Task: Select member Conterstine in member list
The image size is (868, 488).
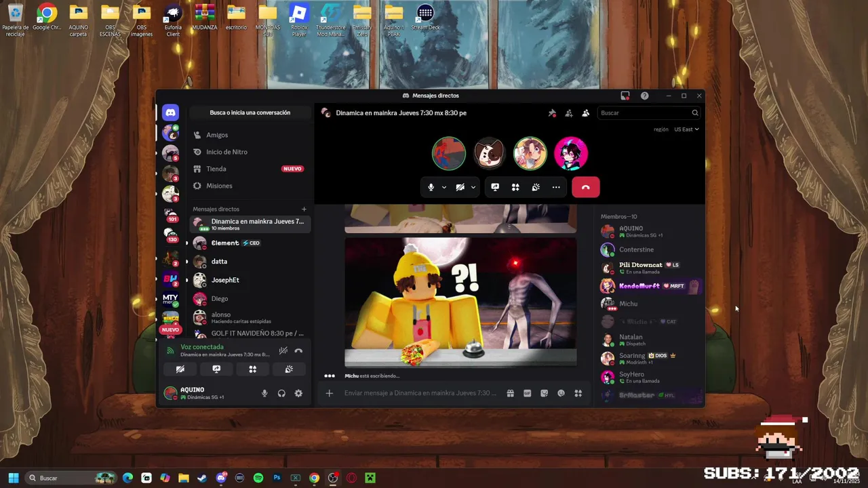Action: point(650,249)
